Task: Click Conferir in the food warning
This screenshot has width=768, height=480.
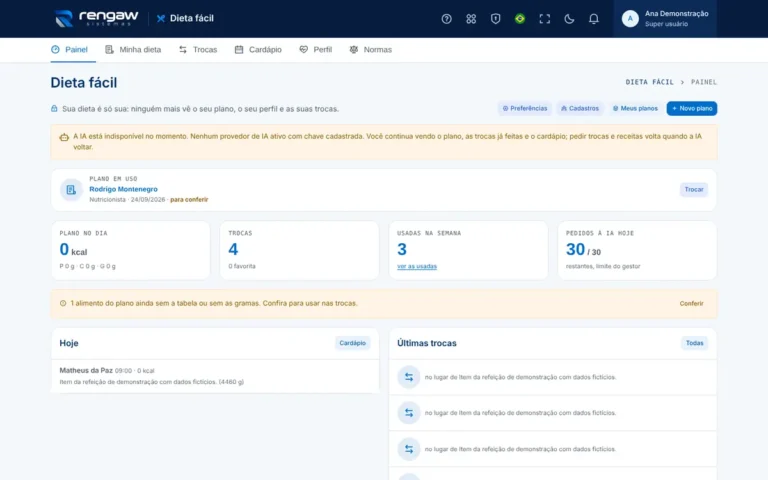Action: 691,304
